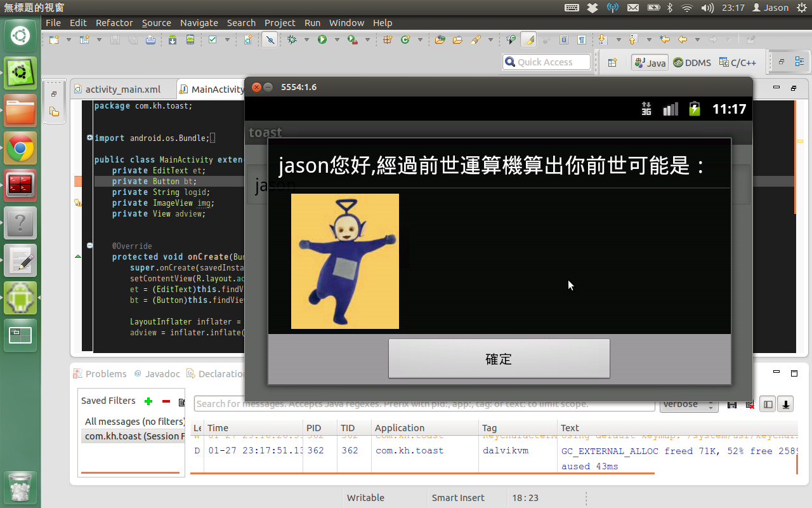Open the dropdown arrow next to New wizard icon

(x=69, y=39)
